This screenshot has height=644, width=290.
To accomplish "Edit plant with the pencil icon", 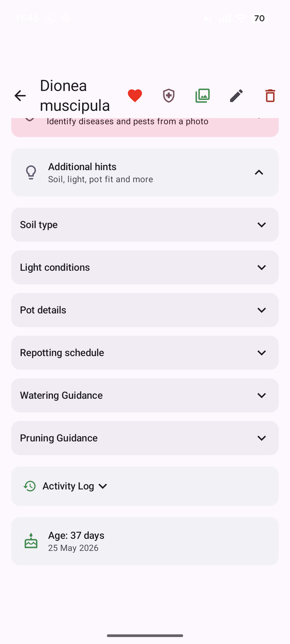I will pos(236,96).
